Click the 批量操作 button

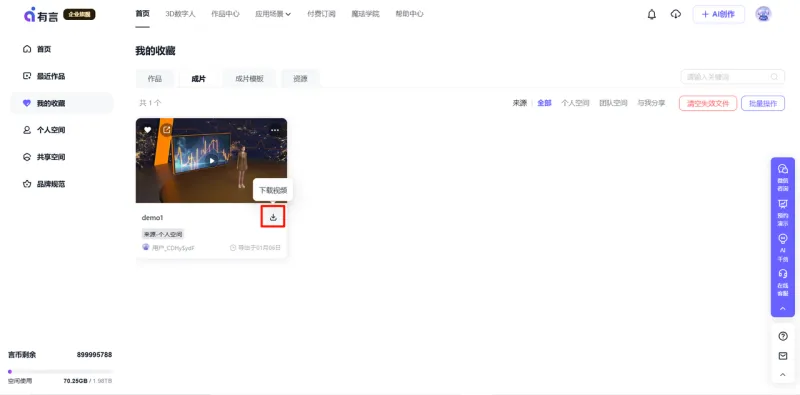pos(763,103)
